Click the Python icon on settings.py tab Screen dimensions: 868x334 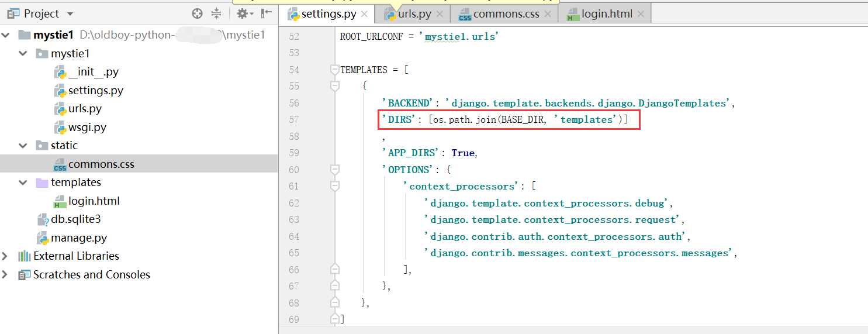(x=293, y=14)
